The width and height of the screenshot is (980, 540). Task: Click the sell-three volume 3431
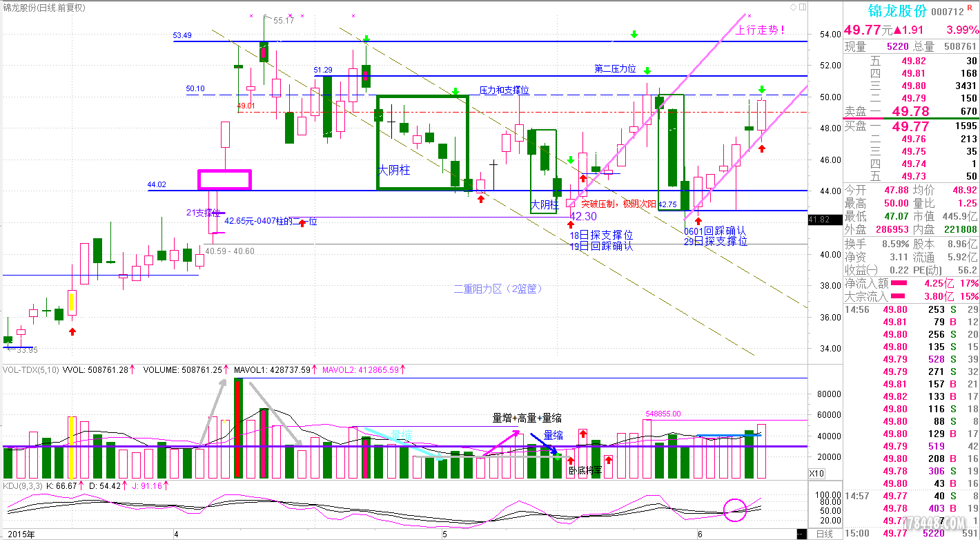click(x=965, y=86)
